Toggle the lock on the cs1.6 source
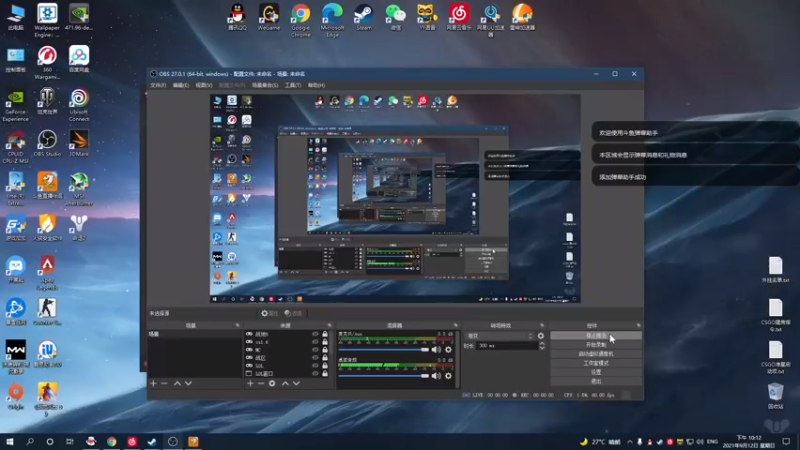This screenshot has height=450, width=800. point(325,342)
